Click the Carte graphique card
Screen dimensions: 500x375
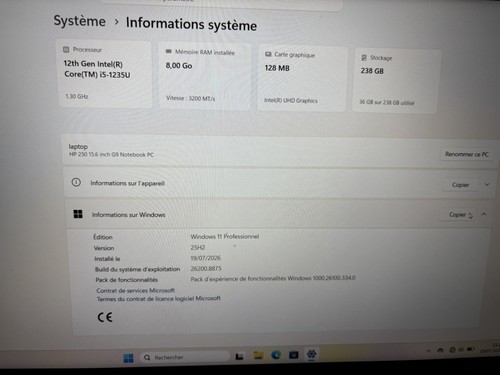point(302,79)
